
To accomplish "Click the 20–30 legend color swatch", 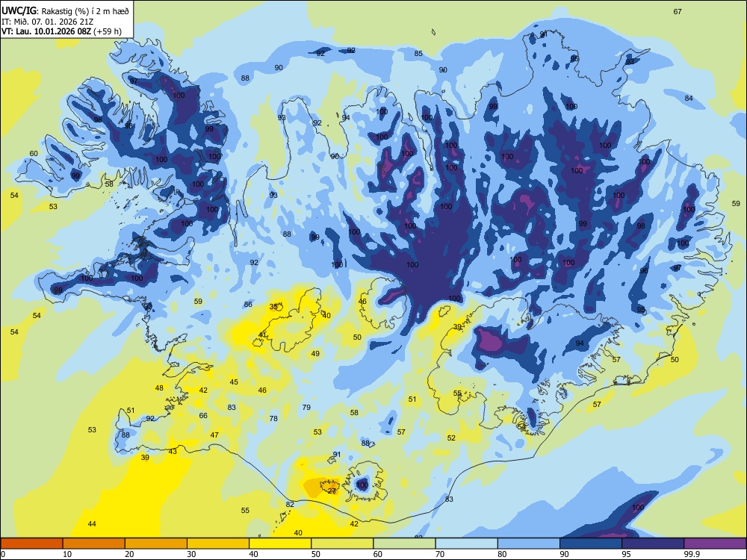I will pos(156,544).
